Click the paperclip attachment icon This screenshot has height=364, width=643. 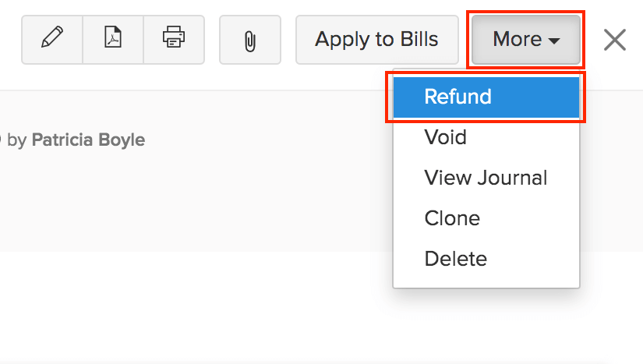[249, 39]
